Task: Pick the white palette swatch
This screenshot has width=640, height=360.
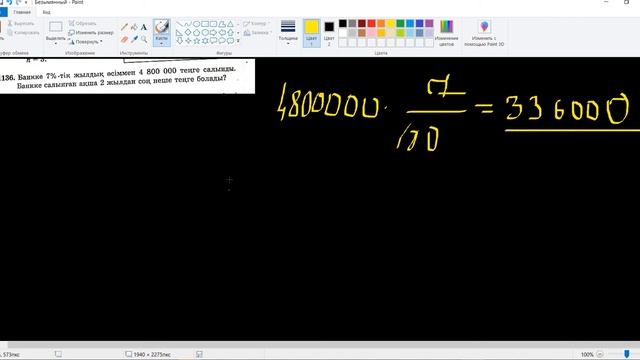Action: 343,33
